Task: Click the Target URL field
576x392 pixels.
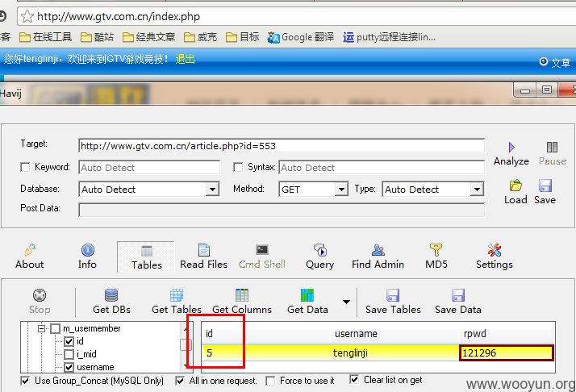Action: 282,146
